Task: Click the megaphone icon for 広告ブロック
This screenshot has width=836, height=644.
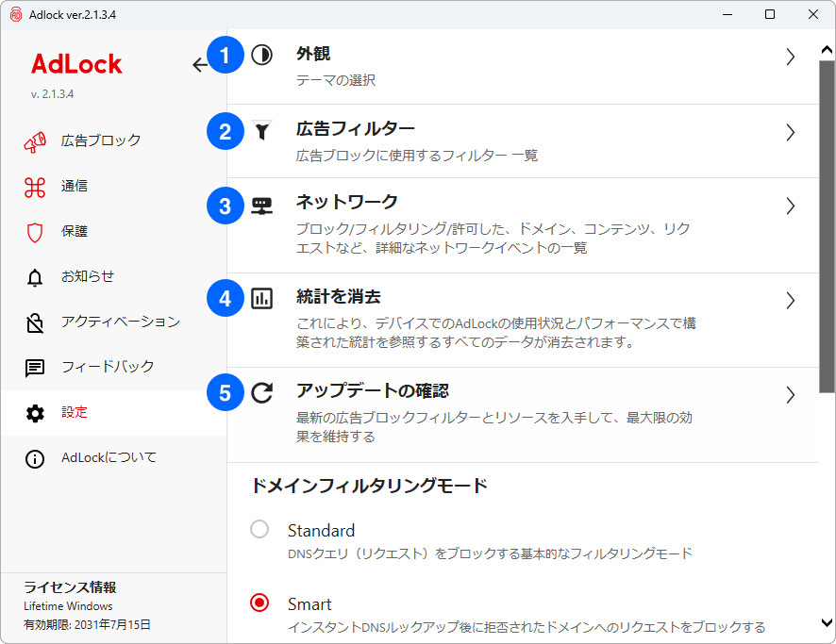Action: 35,140
